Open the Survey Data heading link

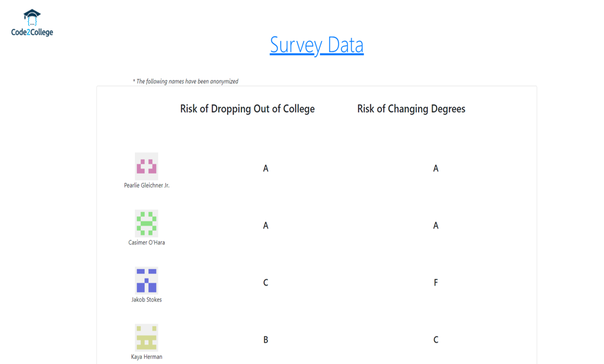point(317,45)
